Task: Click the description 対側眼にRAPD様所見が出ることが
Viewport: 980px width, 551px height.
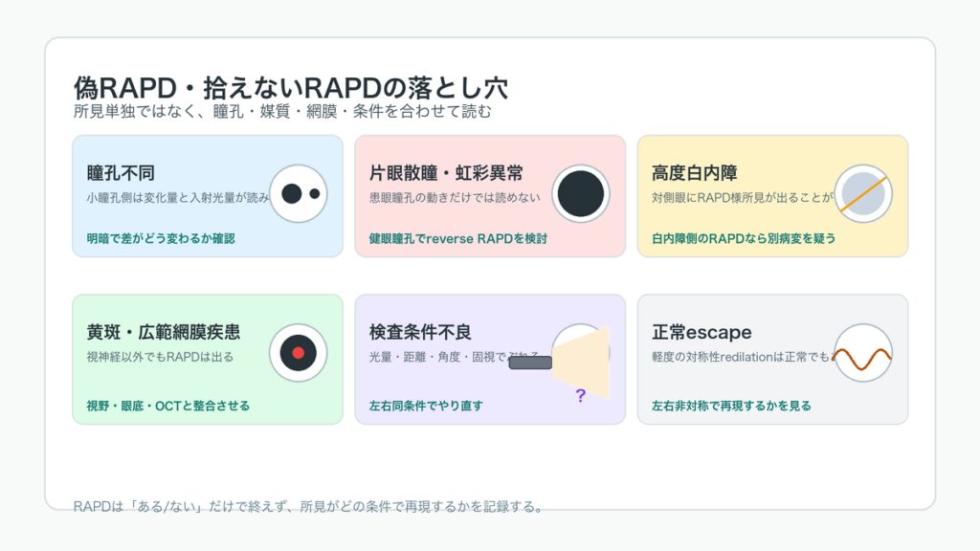Action: tap(743, 197)
